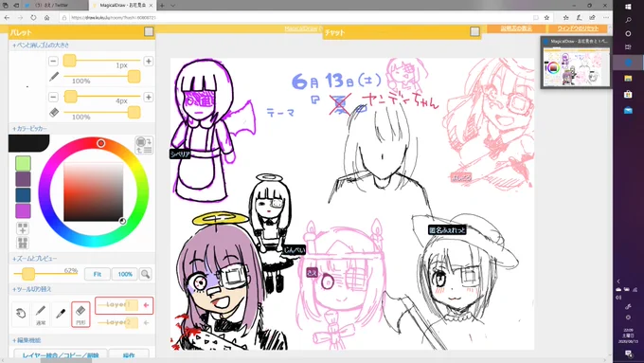This screenshot has height=363, width=644.
Task: Open a new browser tab
Action: [x=162, y=6]
